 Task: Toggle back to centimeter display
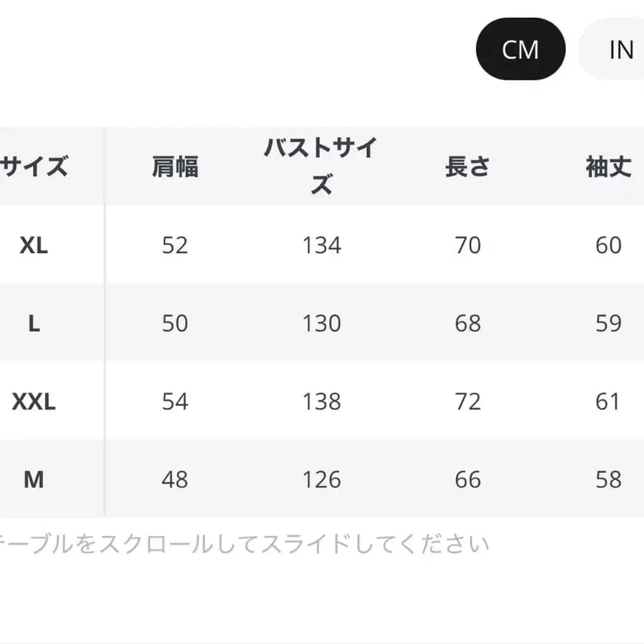pos(521,49)
